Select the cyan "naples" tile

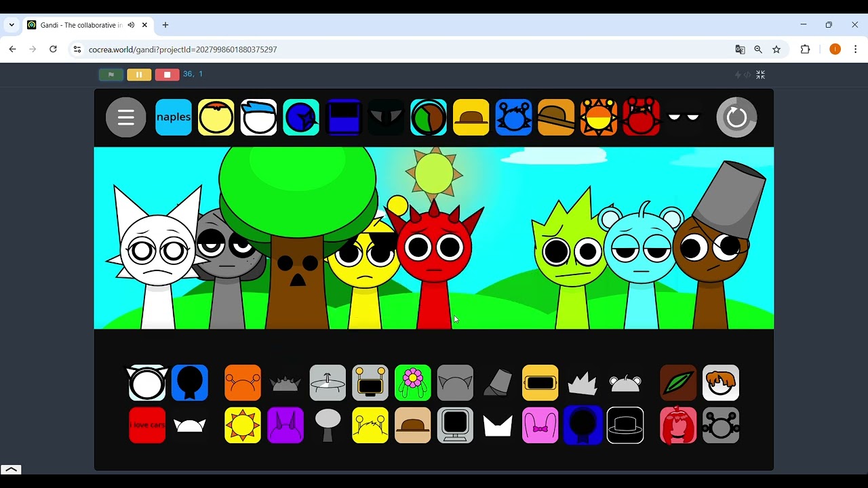(174, 117)
